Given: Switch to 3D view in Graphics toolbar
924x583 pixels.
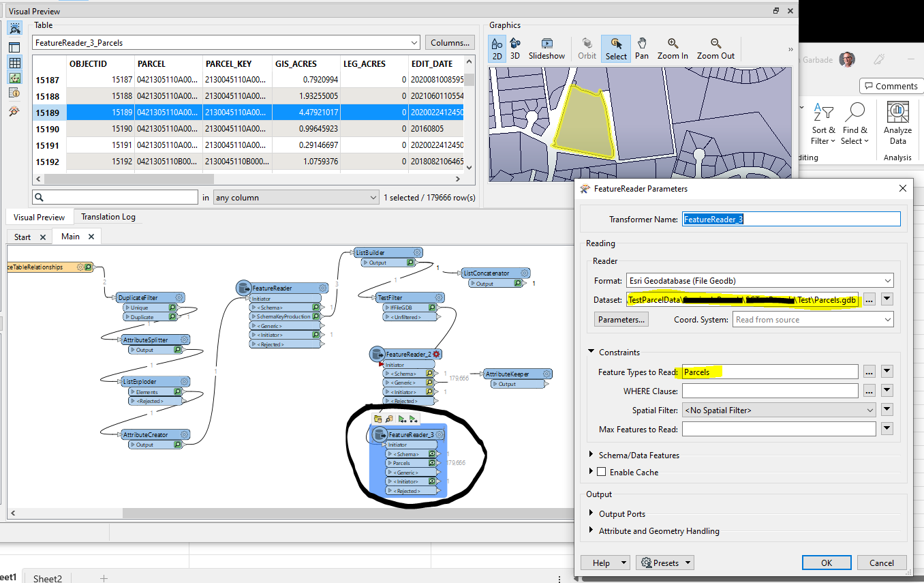Looking at the screenshot, I should 515,48.
